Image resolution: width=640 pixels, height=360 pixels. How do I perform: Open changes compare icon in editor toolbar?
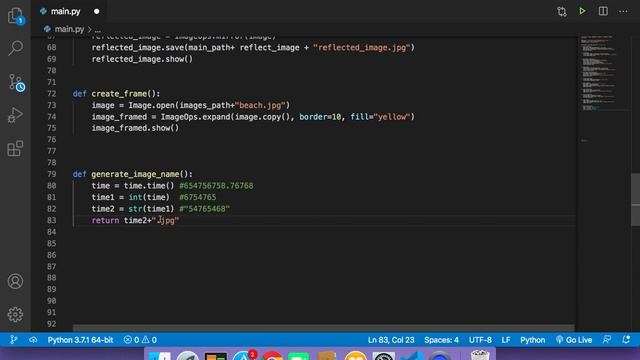click(x=562, y=11)
